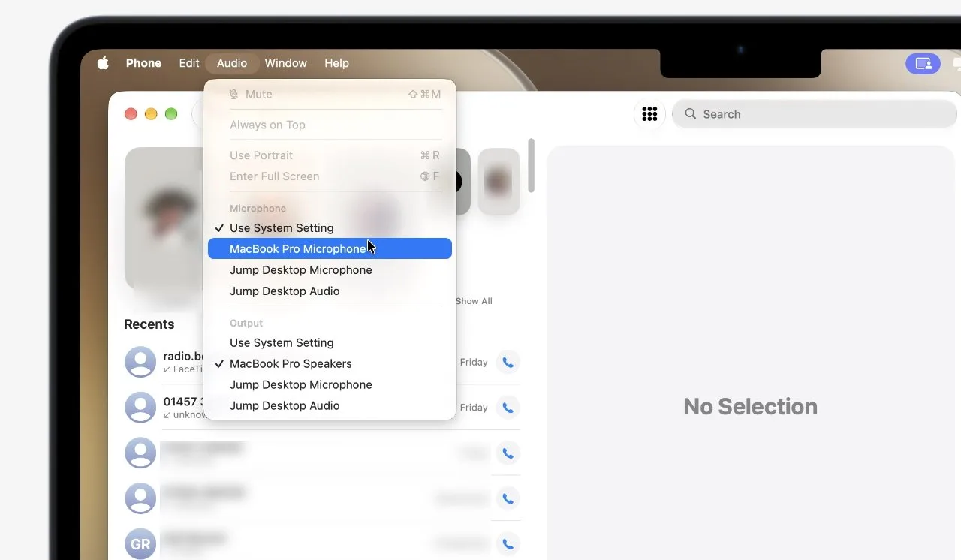Call the radio.be contact via phone icon
Image resolution: width=961 pixels, height=560 pixels.
[508, 363]
